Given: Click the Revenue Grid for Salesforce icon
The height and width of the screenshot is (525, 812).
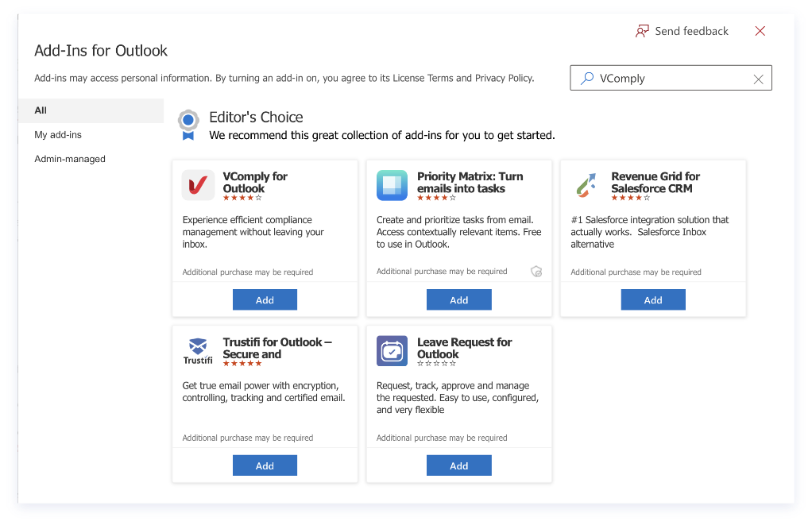Looking at the screenshot, I should click(x=586, y=185).
